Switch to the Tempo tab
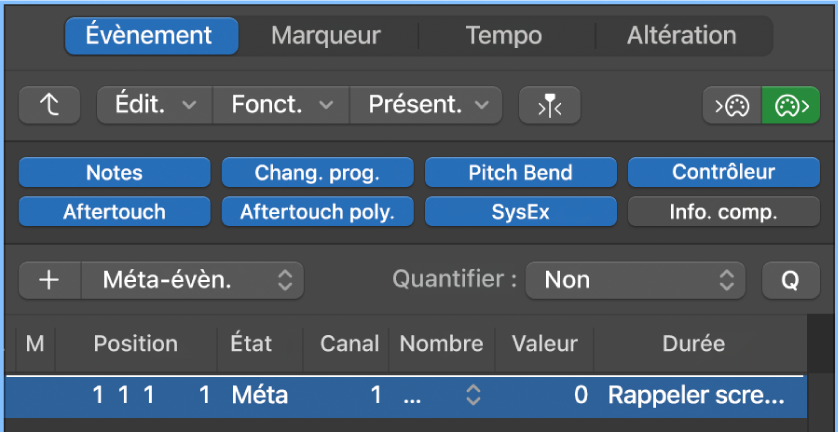838x434 pixels. [504, 36]
